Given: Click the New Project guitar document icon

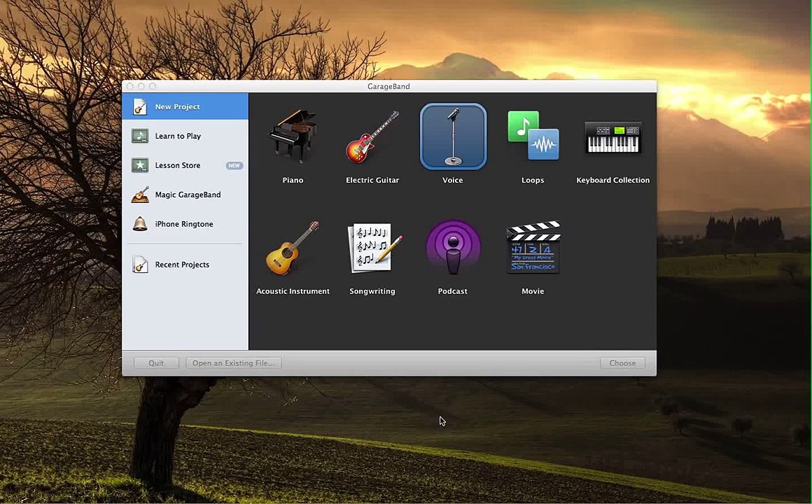Looking at the screenshot, I should pyautogui.click(x=140, y=106).
